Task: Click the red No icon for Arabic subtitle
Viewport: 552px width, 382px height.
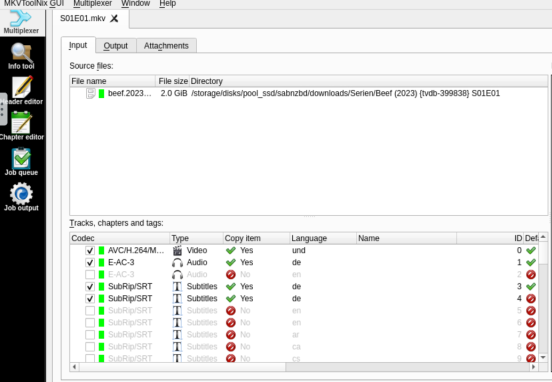Action: pyautogui.click(x=231, y=334)
